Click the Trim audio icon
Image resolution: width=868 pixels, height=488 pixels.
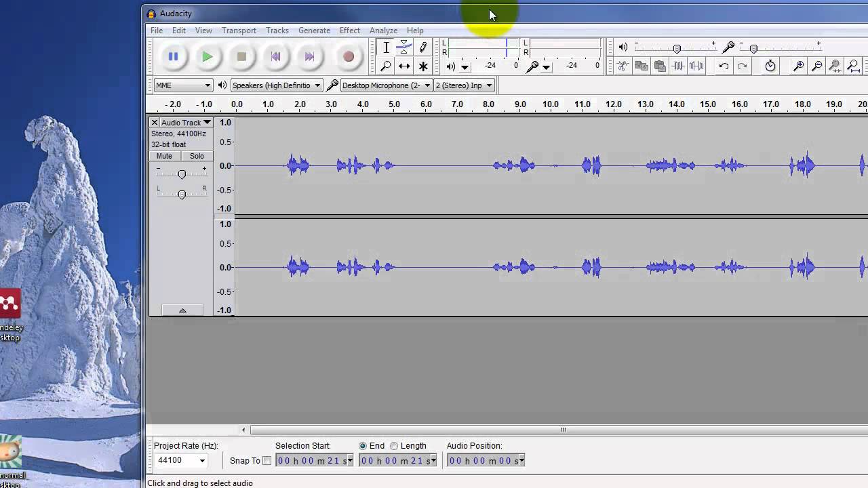pos(678,66)
